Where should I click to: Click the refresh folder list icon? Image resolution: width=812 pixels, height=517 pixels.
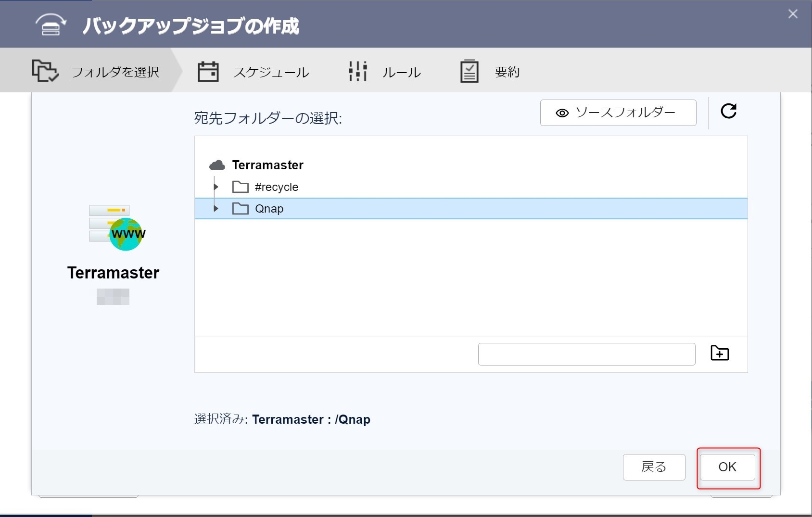(728, 111)
